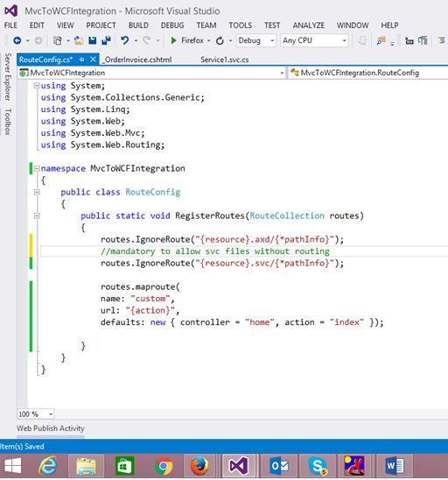
Task: Click the RouteCollection type in the method signature
Action: (287, 215)
